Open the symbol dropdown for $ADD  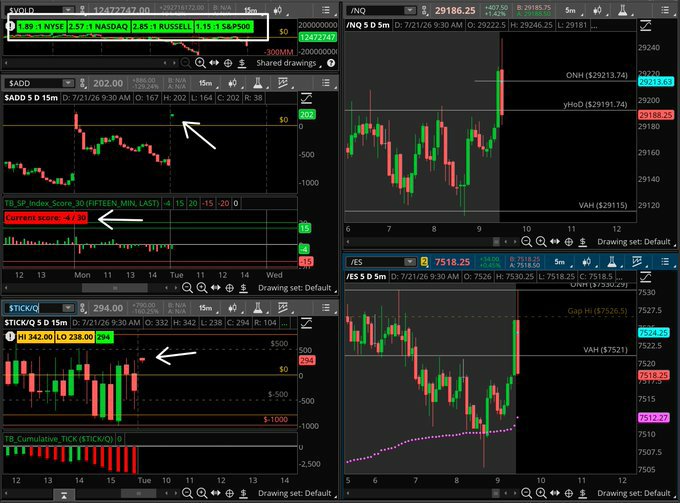point(68,83)
